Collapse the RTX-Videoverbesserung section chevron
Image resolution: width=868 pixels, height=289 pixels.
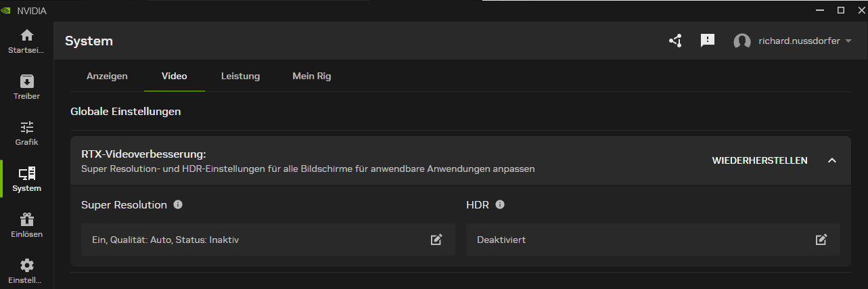pyautogui.click(x=832, y=160)
